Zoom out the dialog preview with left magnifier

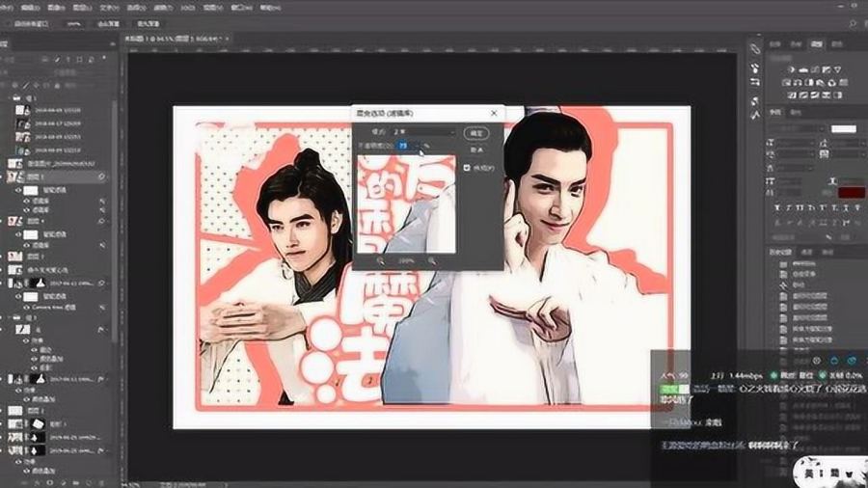[381, 260]
